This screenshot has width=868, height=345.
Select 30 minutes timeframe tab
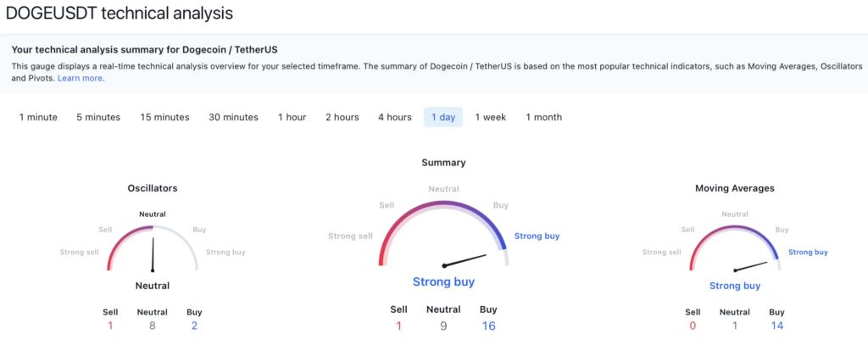(x=233, y=117)
